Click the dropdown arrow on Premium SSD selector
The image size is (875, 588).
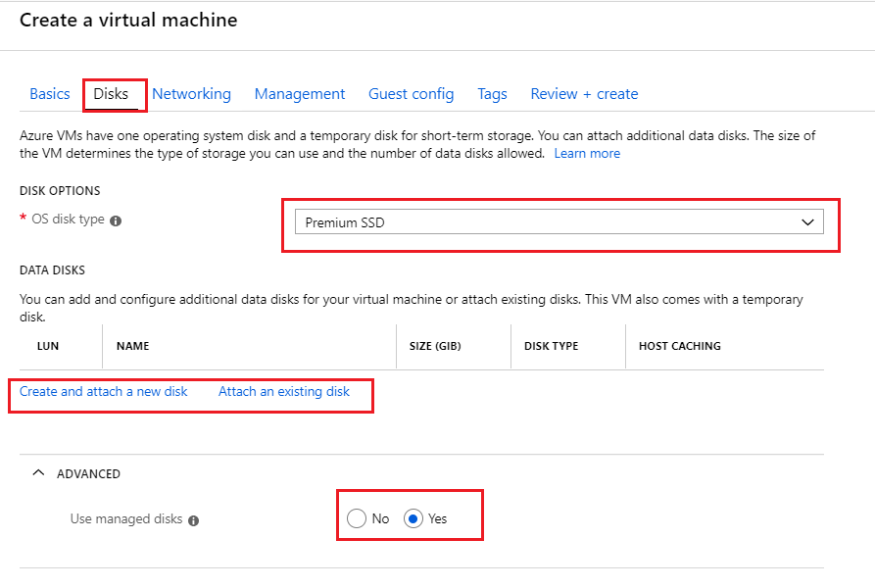pyautogui.click(x=807, y=220)
